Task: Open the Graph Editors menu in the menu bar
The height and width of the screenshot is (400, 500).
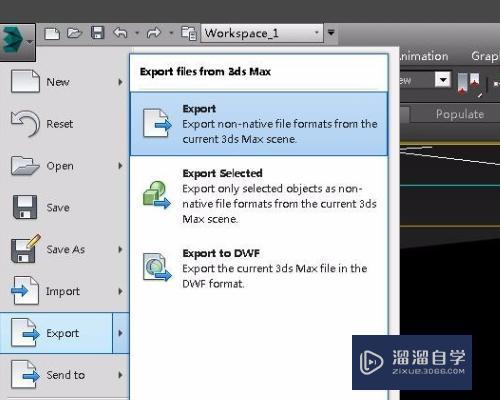Action: tap(485, 56)
